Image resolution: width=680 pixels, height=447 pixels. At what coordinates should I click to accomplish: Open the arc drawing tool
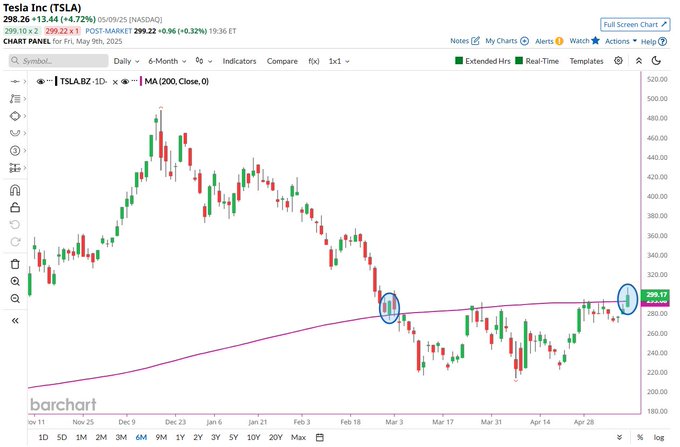click(x=15, y=133)
